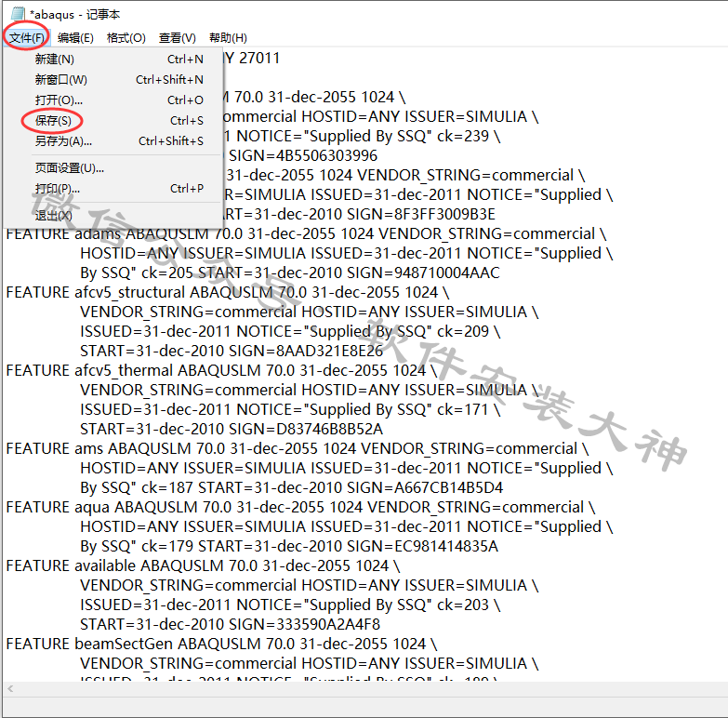This screenshot has height=718, width=728.
Task: Click the text 'ck=203'
Action: [463, 605]
